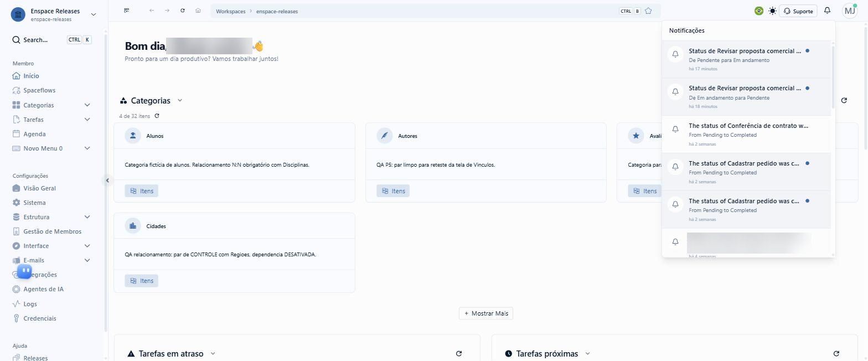868x361 pixels.
Task: Click the floating chat assistant bubble
Action: [24, 271]
